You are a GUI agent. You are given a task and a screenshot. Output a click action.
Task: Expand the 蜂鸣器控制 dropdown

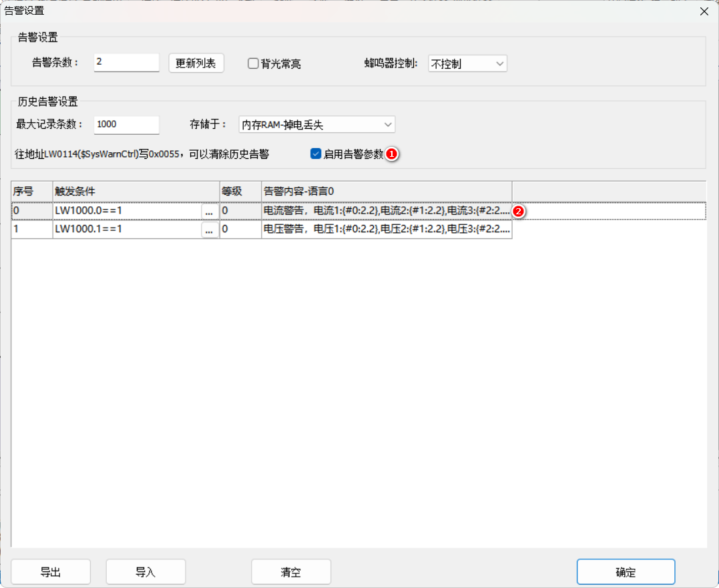point(467,63)
